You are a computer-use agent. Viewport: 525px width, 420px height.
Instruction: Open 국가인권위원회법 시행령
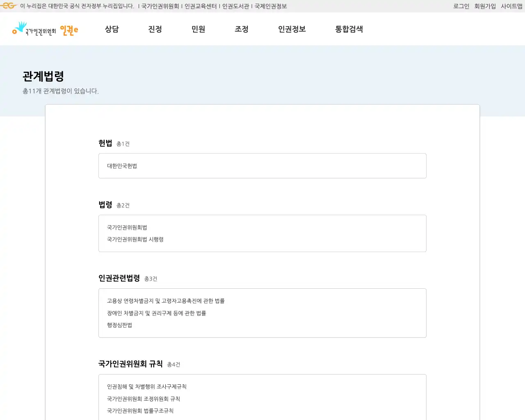click(x=135, y=240)
